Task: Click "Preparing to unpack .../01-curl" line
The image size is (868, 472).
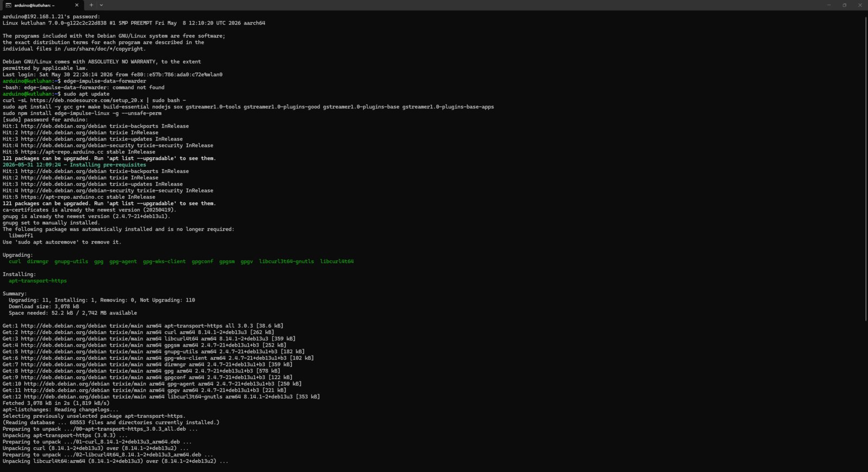Action: 97,442
